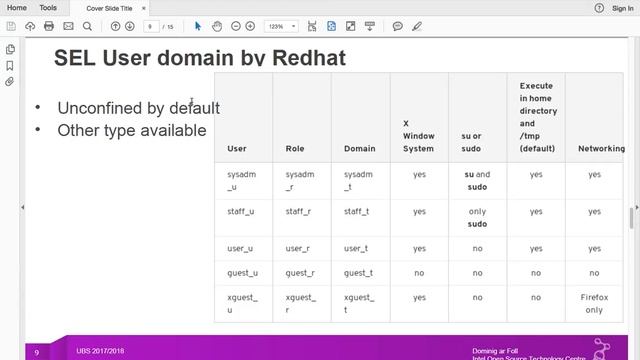The image size is (640, 360).
Task: Click the Unconfined by default bullet
Action: [138, 108]
